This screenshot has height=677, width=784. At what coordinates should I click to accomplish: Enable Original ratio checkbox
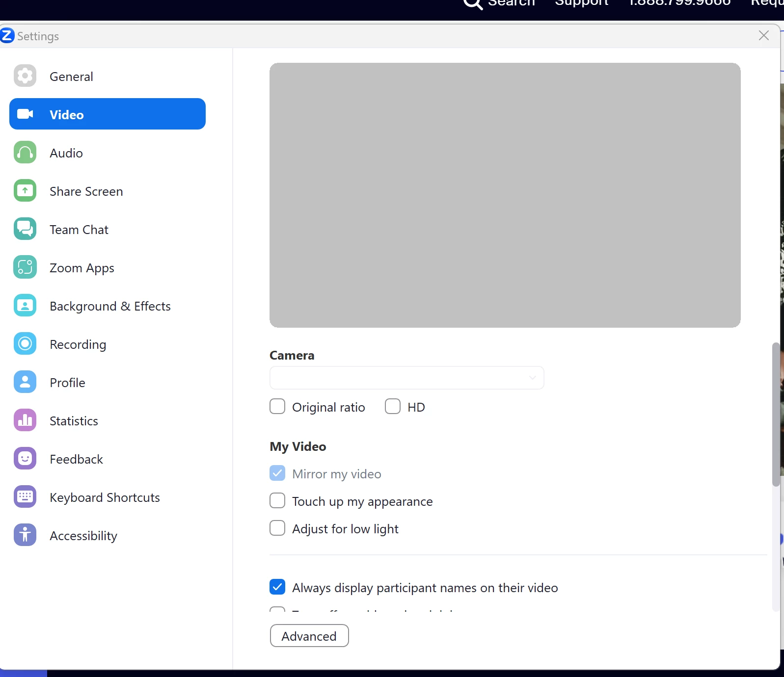(x=277, y=406)
